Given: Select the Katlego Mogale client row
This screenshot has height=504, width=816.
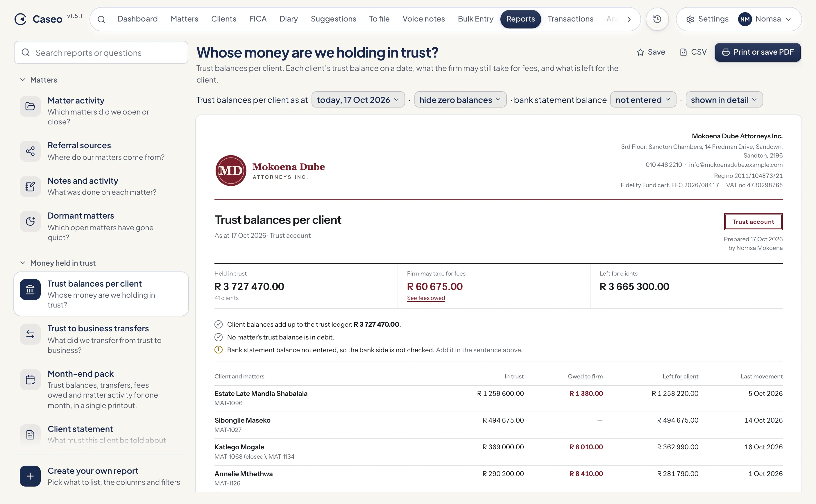Looking at the screenshot, I should coord(498,452).
